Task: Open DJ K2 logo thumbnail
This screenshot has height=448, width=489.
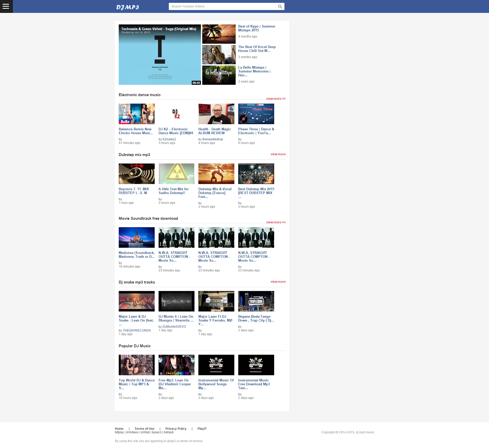Action: pyautogui.click(x=176, y=114)
